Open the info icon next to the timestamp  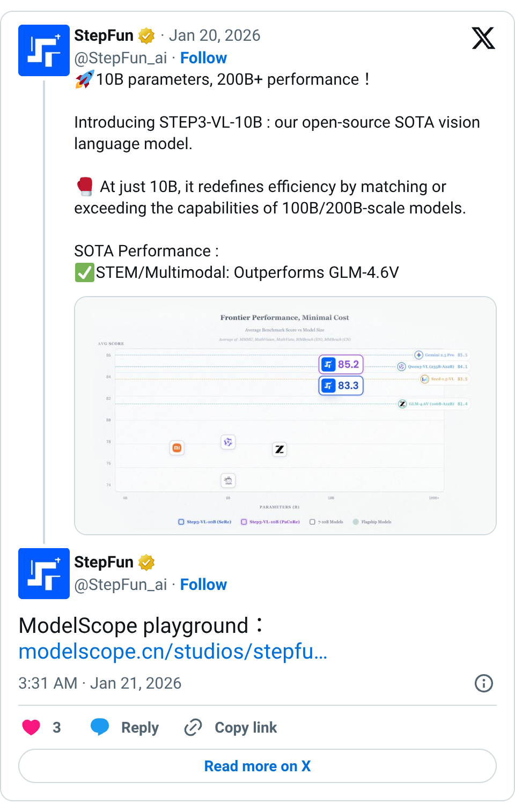point(483,683)
